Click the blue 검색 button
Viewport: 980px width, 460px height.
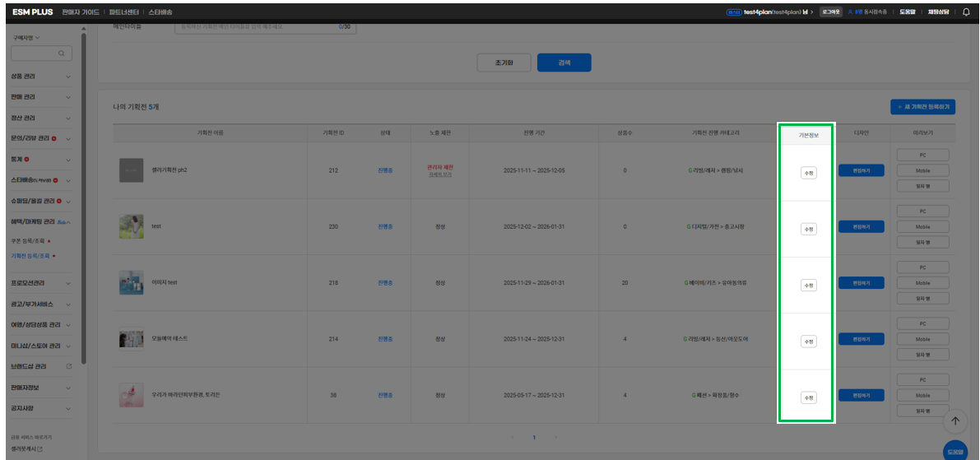click(x=564, y=63)
